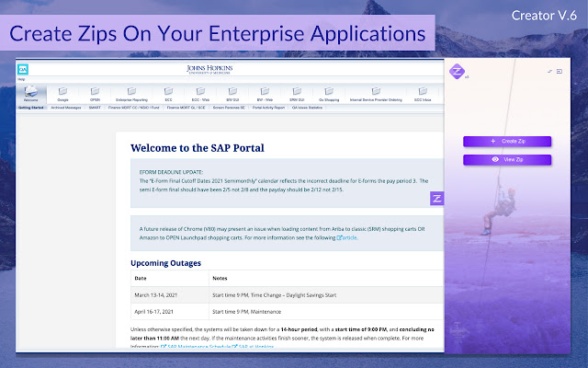
Task: Click the View Zip button
Action: (507, 159)
